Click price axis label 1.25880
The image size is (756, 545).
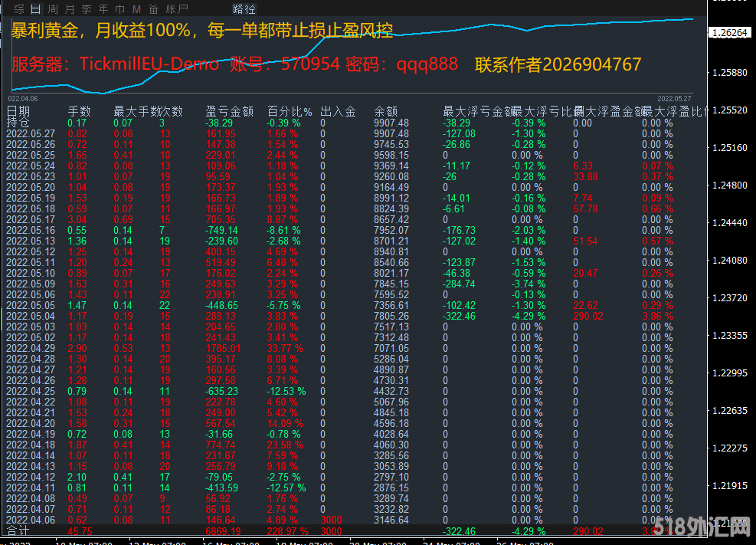point(729,72)
